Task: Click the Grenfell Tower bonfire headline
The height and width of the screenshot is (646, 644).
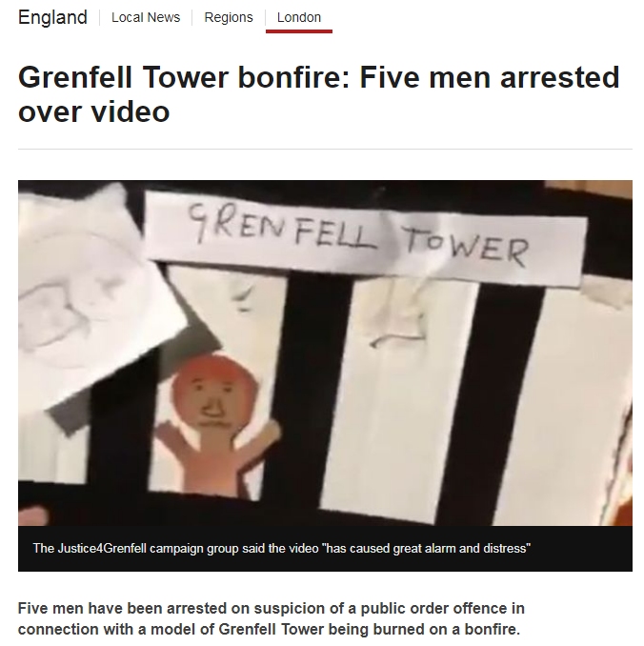Action: point(318,94)
